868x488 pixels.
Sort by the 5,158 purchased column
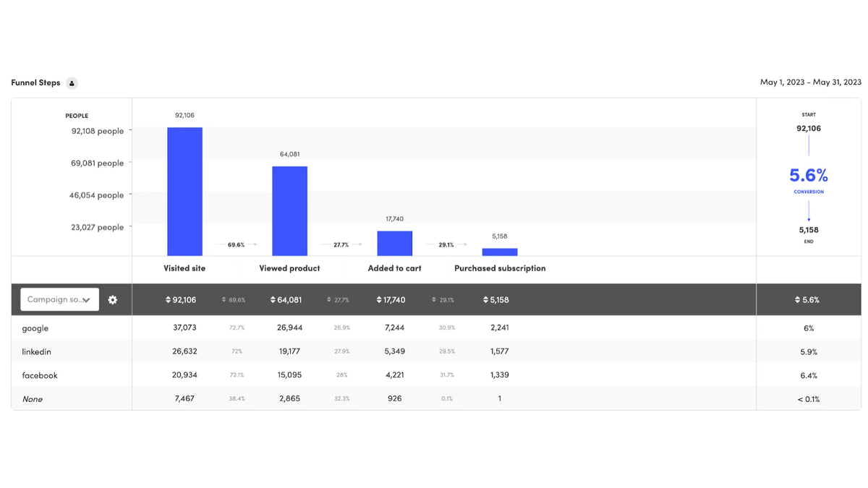pos(496,299)
